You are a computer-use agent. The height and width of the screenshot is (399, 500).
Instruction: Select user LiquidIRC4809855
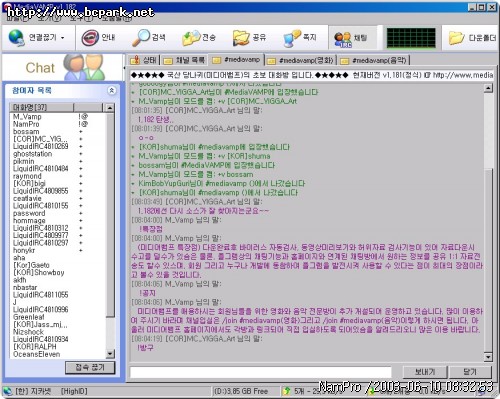(40, 191)
